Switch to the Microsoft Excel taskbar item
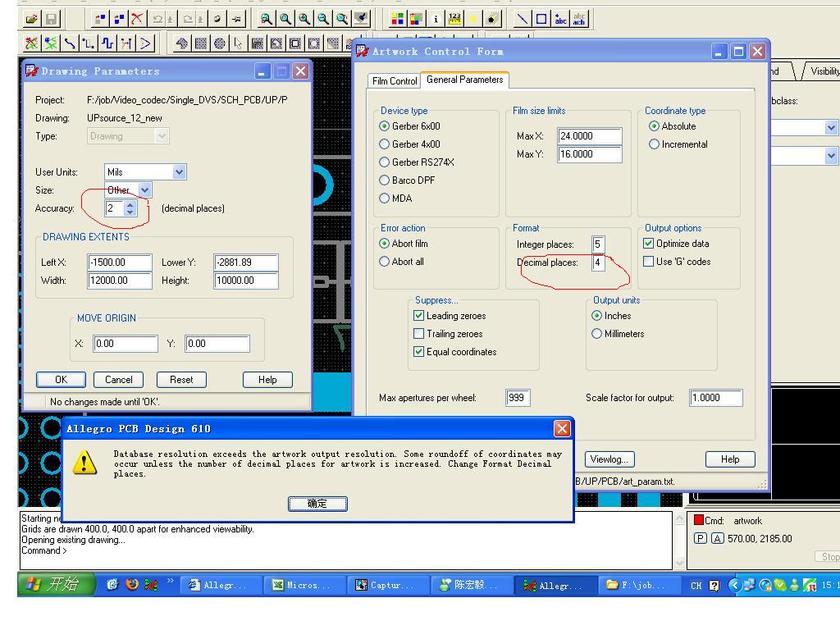Image resolution: width=840 pixels, height=630 pixels. [304, 585]
